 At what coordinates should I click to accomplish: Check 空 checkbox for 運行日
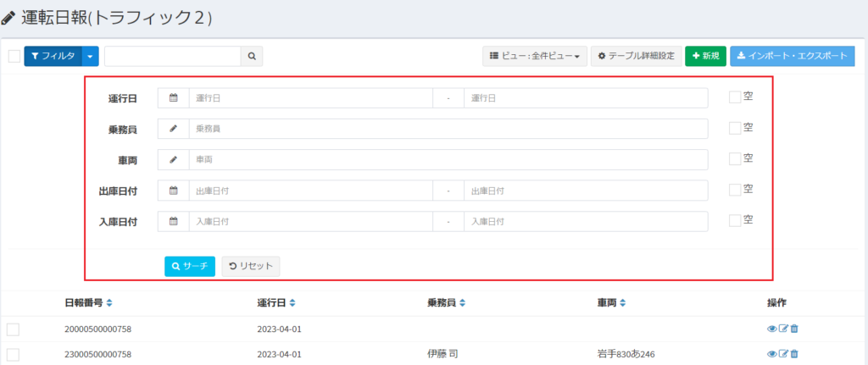[x=735, y=97]
